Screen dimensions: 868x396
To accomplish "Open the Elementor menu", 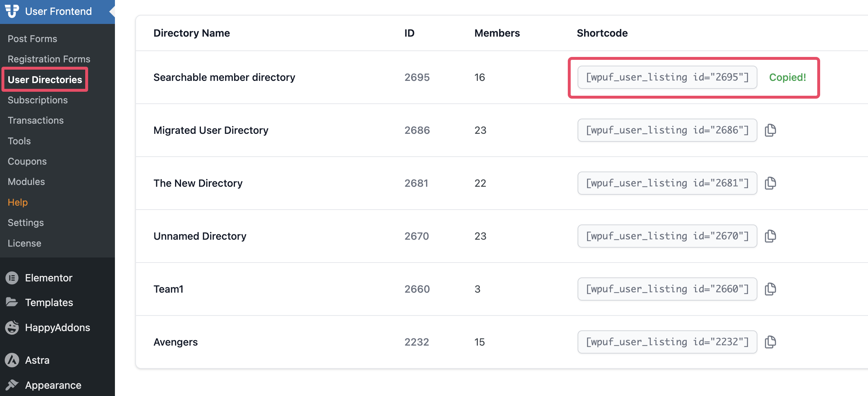I will click(49, 278).
